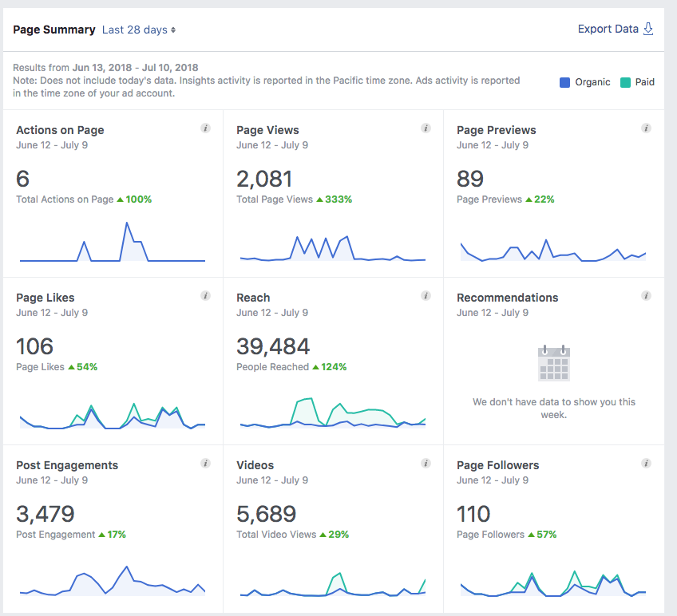The image size is (677, 616).
Task: Click the info icon on Videos card
Action: click(x=426, y=464)
